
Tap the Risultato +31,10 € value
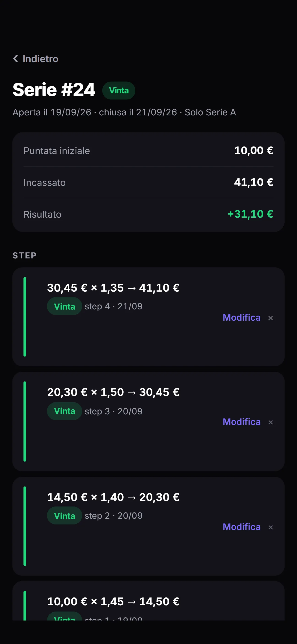[x=250, y=214]
